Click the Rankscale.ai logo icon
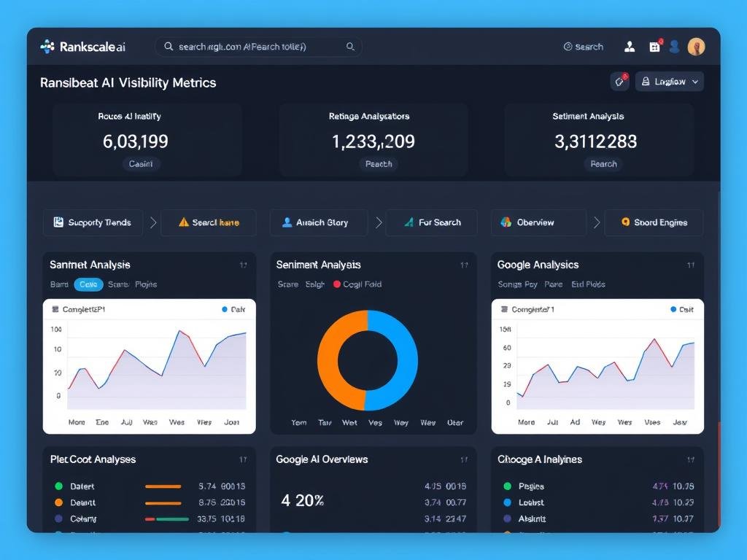Screen dimensions: 747x560 [x=46, y=46]
